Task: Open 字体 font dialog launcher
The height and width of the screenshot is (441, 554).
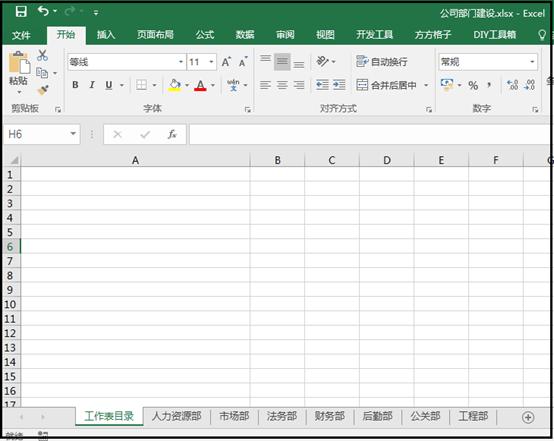Action: click(248, 110)
